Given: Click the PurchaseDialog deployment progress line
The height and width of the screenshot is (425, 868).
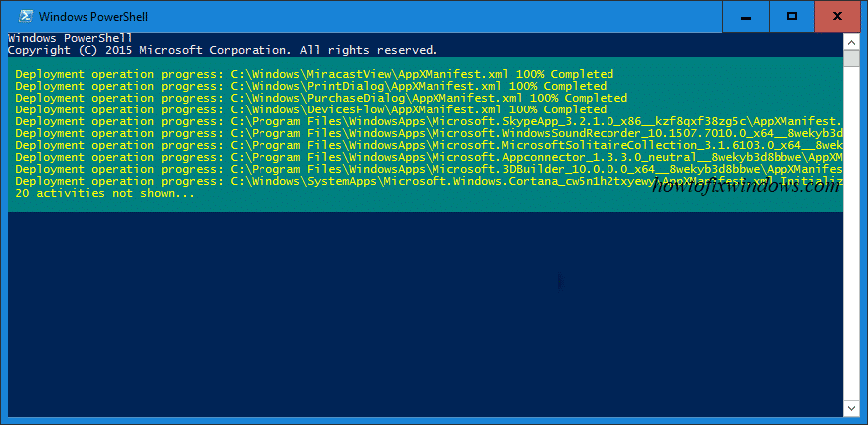Looking at the screenshot, I should pyautogui.click(x=321, y=98).
